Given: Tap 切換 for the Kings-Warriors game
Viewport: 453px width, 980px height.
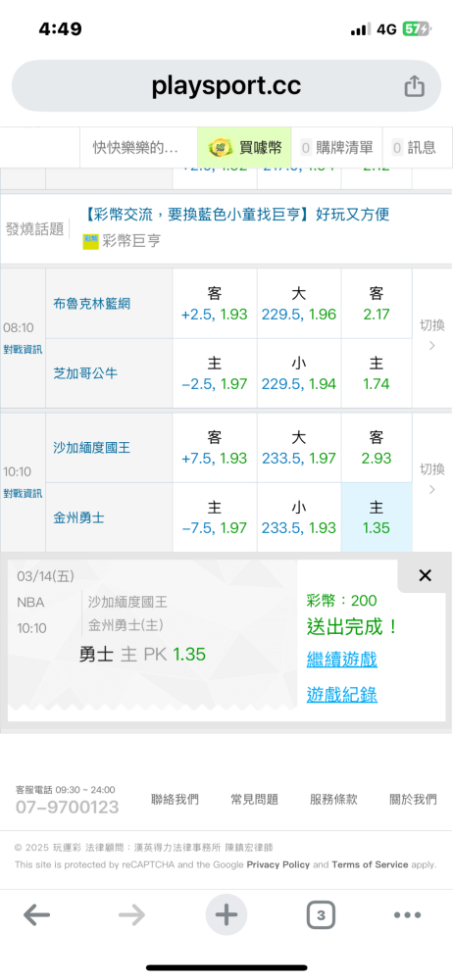Looking at the screenshot, I should (x=431, y=479).
